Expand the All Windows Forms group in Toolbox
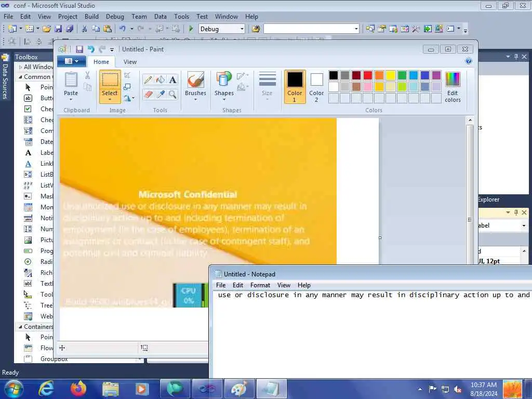This screenshot has width=532, height=399. click(x=20, y=67)
